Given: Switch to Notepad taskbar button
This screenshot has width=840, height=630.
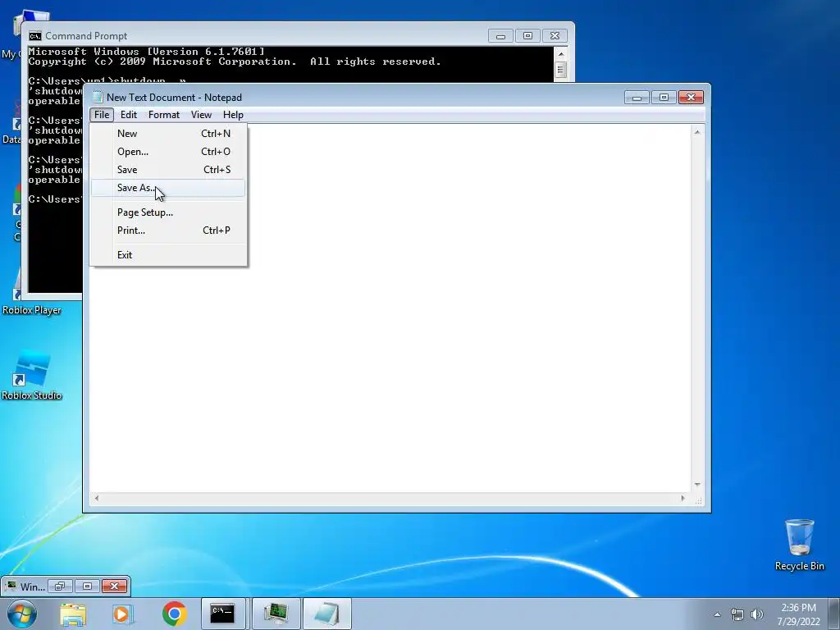Looking at the screenshot, I should click(327, 614).
